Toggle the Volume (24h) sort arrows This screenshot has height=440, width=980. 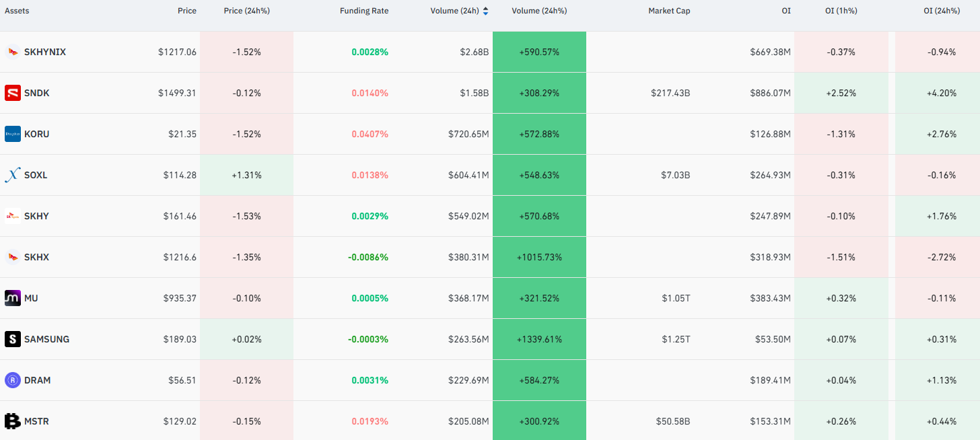[x=486, y=11]
